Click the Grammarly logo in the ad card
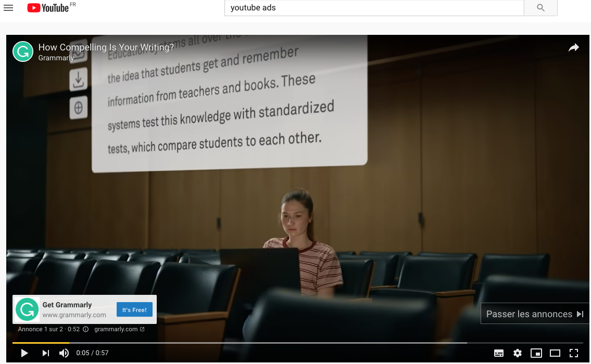591x364 pixels. [x=27, y=309]
